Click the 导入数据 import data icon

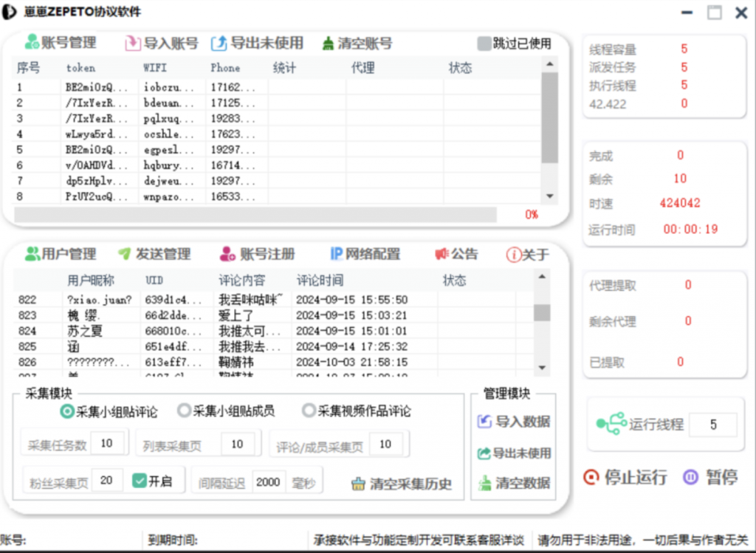(x=484, y=422)
